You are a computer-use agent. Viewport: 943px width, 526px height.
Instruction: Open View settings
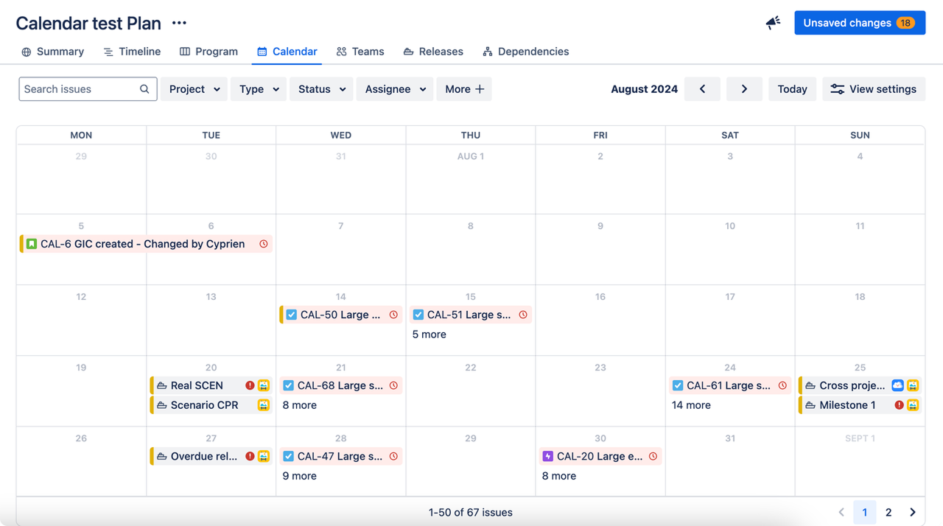click(x=874, y=89)
